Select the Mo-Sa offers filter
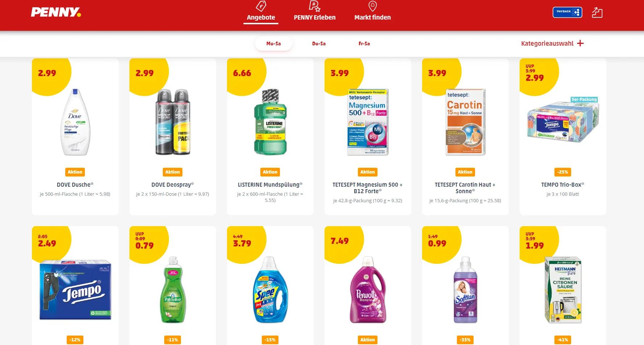The height and width of the screenshot is (345, 644). 273,43
